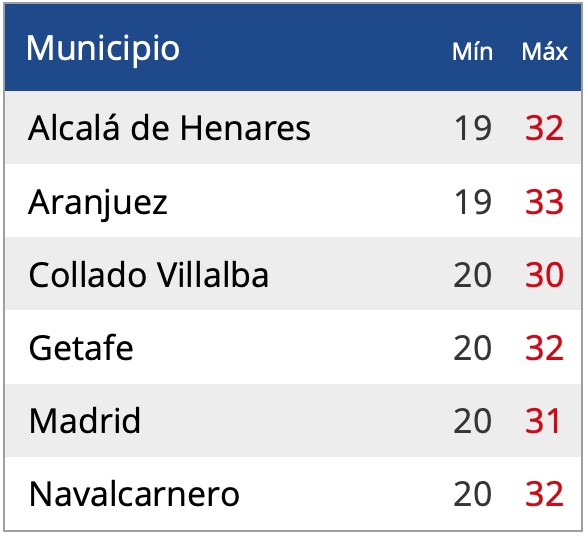Select Aranjuez maximum temperature 33
The width and height of the screenshot is (588, 536).
tap(544, 202)
